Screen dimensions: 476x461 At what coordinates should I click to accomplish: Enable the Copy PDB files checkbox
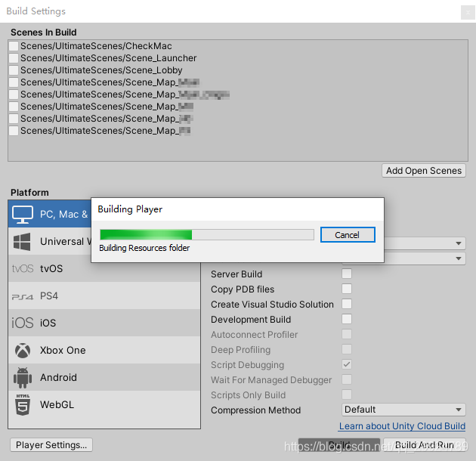click(347, 289)
